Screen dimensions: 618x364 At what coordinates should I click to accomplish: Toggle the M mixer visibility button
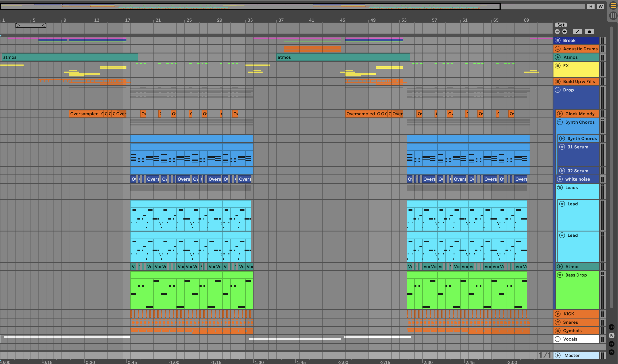tap(611, 344)
